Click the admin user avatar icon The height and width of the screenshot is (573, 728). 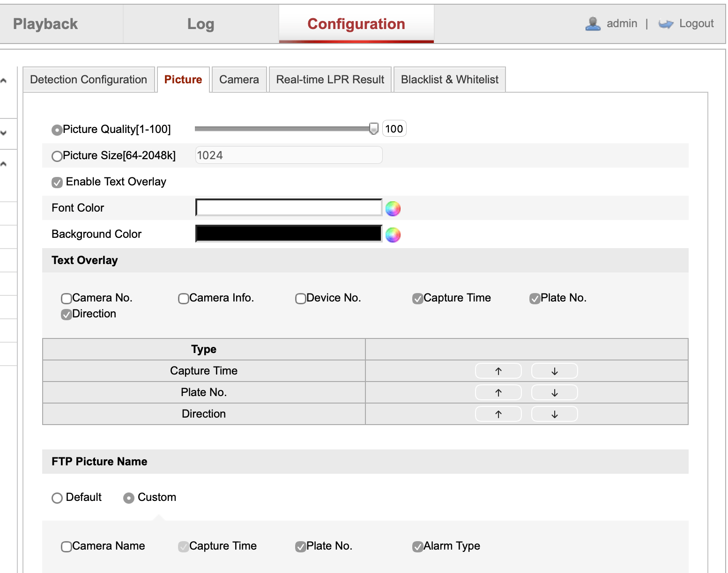(593, 23)
